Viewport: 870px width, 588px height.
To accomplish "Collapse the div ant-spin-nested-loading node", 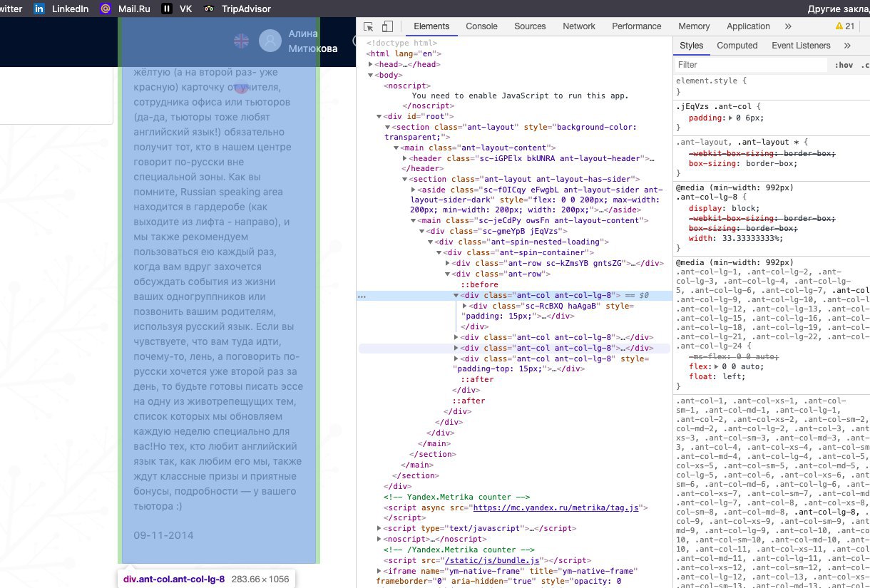I will pyautogui.click(x=431, y=242).
